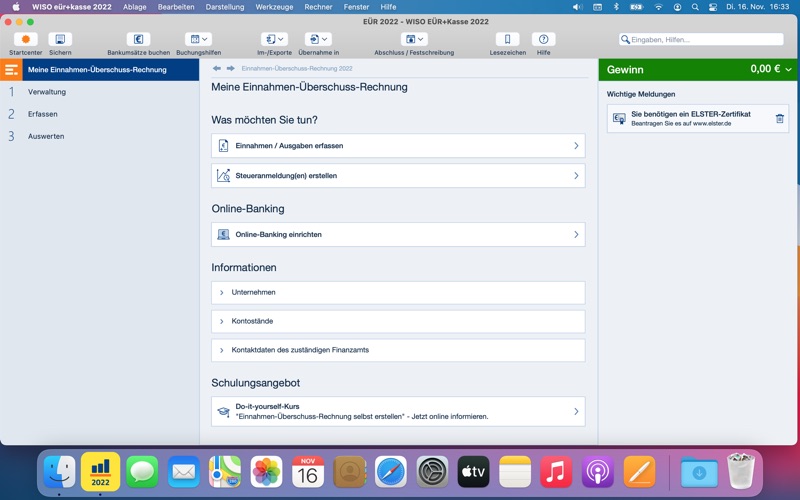This screenshot has height=500, width=800.
Task: Open Music app from the Dock
Action: tap(556, 471)
